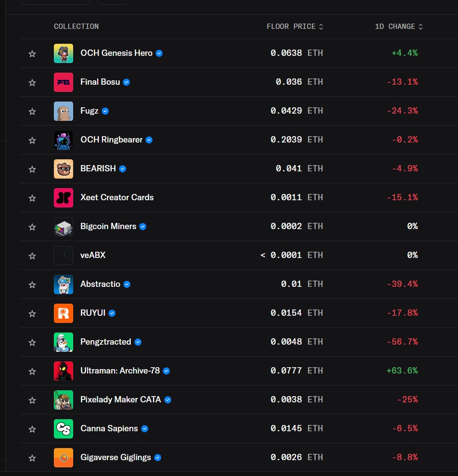
Task: Favorite the Fugz collection
Action: coord(32,111)
